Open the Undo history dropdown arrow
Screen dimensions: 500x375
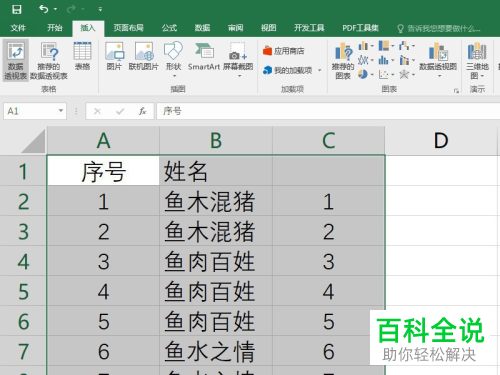pyautogui.click(x=55, y=9)
